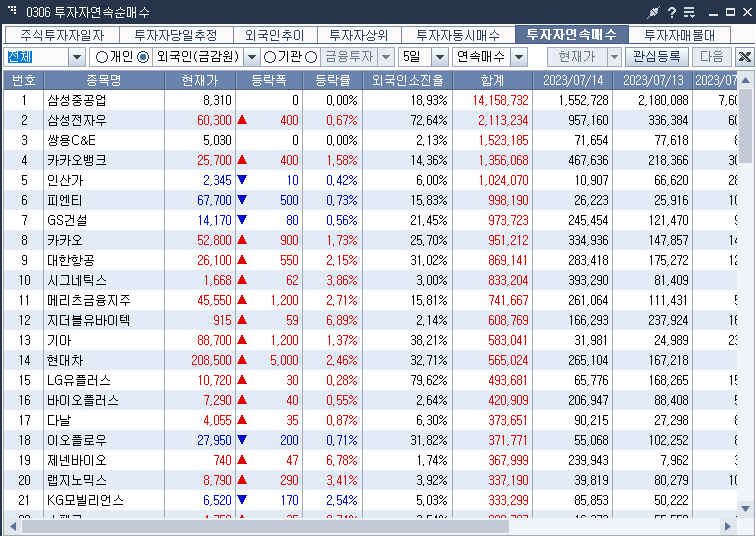
Task: Click up arrow icon in 대한항공 row
Action: pos(242,260)
